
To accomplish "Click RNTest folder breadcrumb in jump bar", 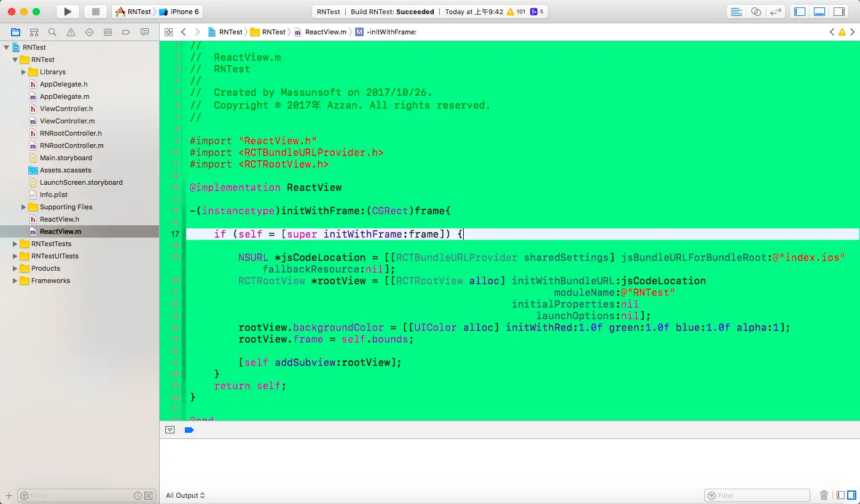I will click(268, 32).
